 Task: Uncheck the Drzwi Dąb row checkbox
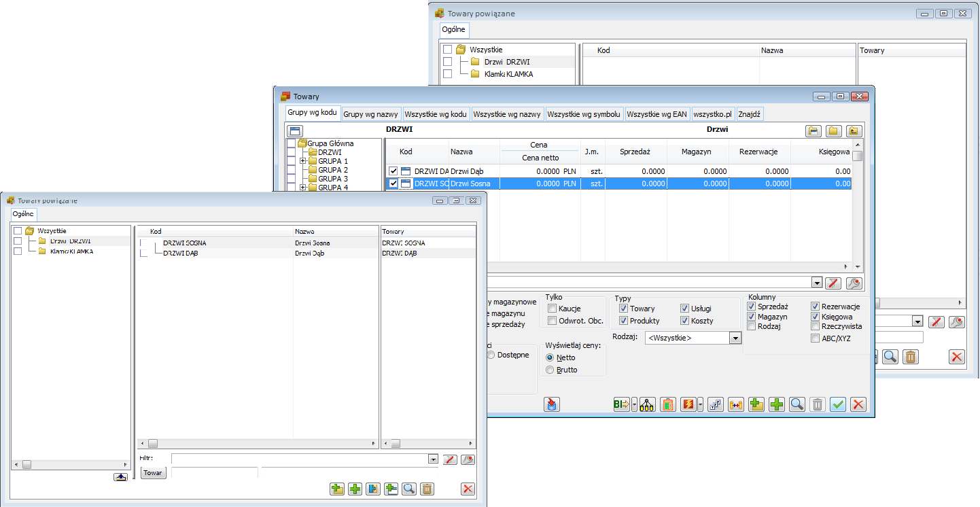click(393, 171)
